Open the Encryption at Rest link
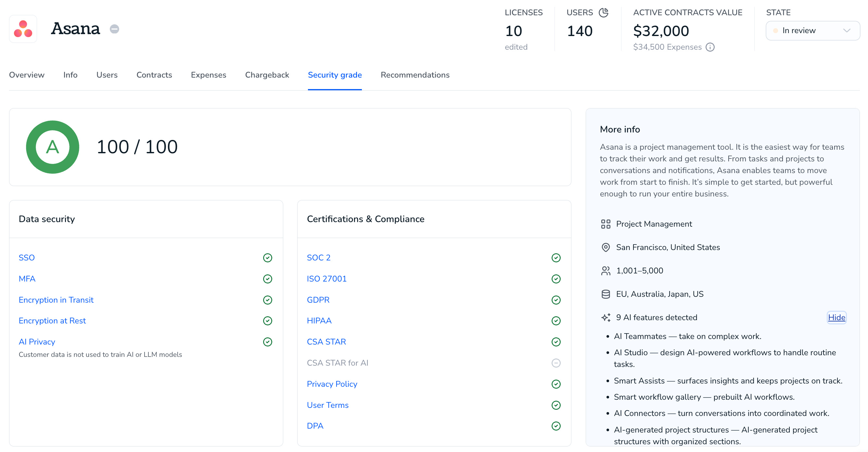Image resolution: width=868 pixels, height=452 pixels. point(52,321)
